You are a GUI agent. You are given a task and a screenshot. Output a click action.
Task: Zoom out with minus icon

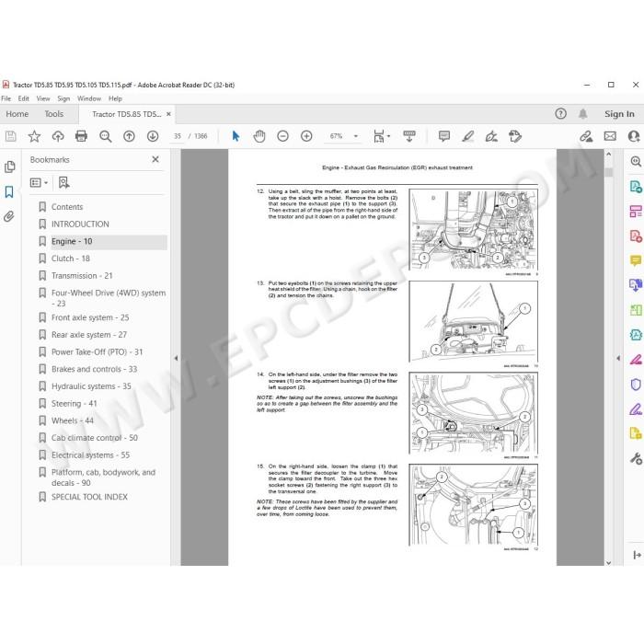pos(282,136)
